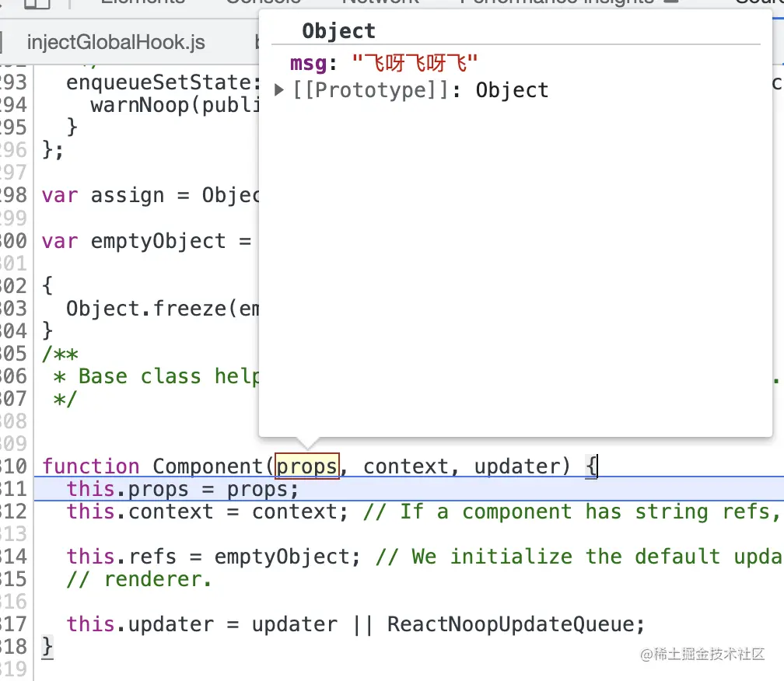Toggle breakpoint on the var assign line gutter

point(13,195)
